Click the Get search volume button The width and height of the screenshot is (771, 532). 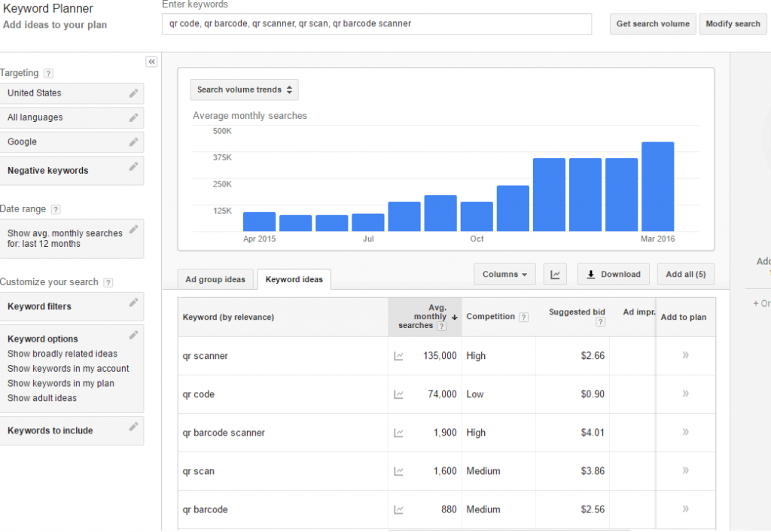(652, 23)
